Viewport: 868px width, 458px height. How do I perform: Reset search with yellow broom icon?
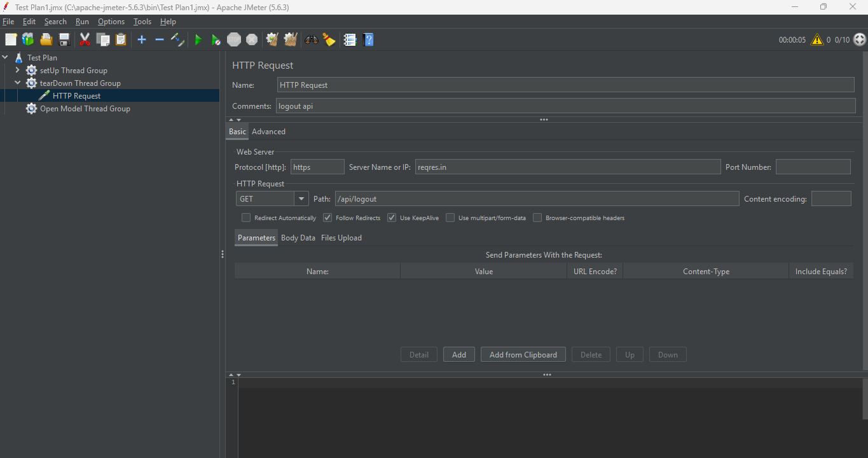click(x=329, y=39)
